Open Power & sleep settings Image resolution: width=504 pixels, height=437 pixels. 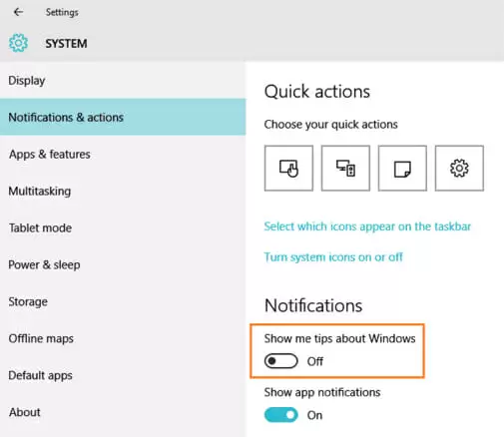(123, 264)
